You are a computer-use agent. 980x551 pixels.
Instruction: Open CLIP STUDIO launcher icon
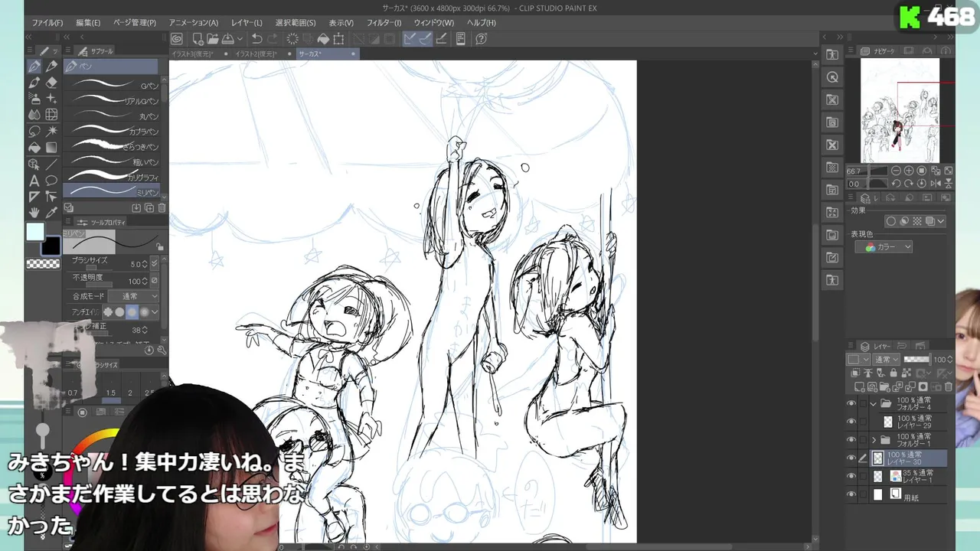coord(177,39)
